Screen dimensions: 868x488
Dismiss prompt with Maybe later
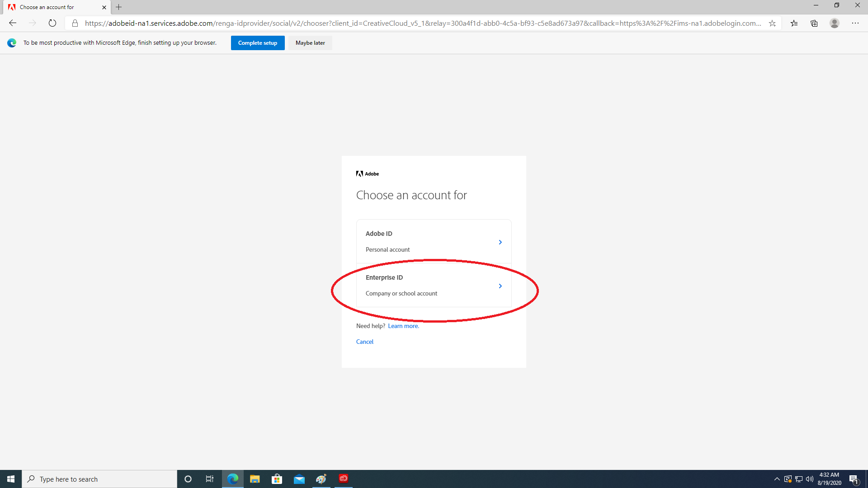310,43
